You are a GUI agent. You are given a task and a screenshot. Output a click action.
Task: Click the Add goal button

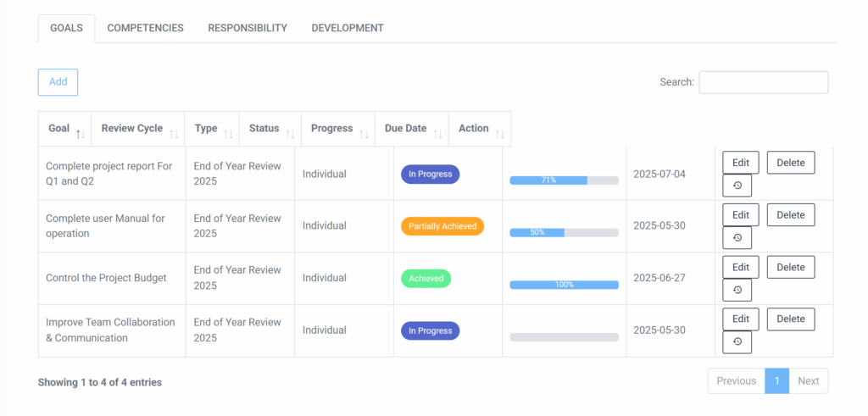point(58,82)
